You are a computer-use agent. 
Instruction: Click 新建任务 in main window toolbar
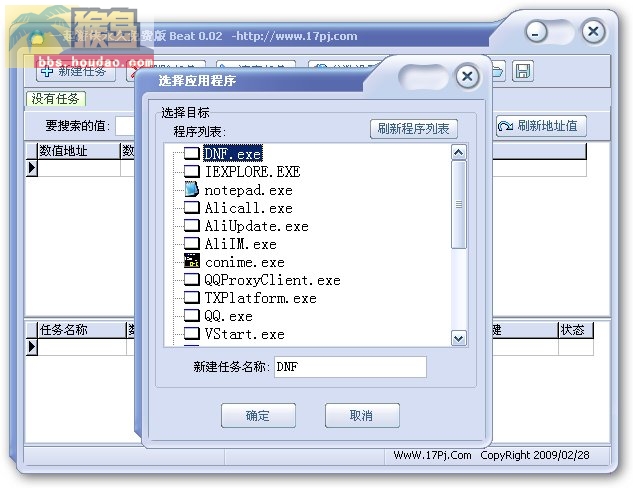[x=76, y=72]
